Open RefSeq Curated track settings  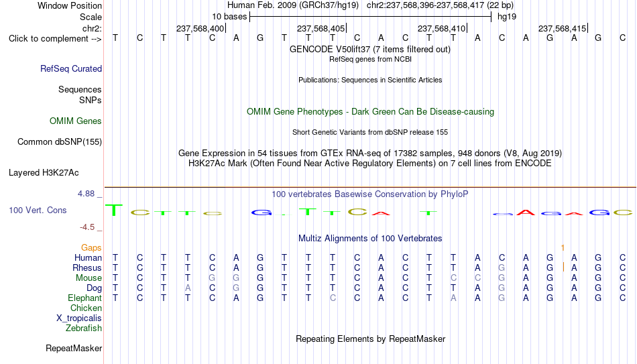(x=71, y=68)
